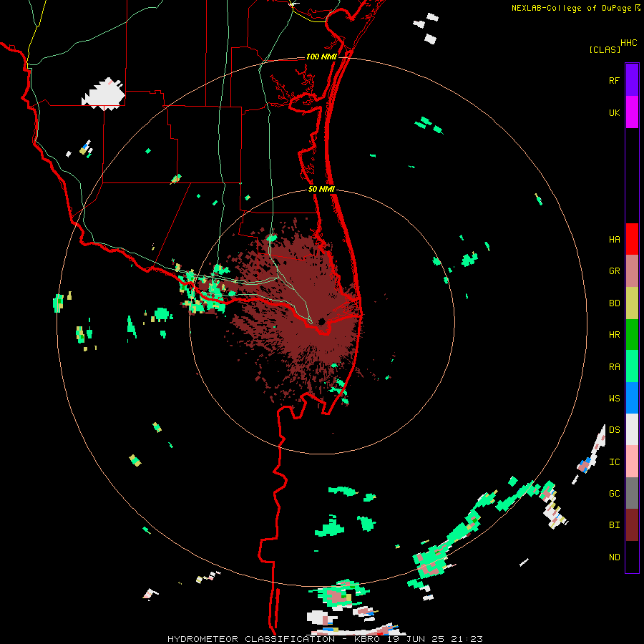Click the ND black legend swatch
This screenshot has height=644, width=644.
click(x=632, y=557)
